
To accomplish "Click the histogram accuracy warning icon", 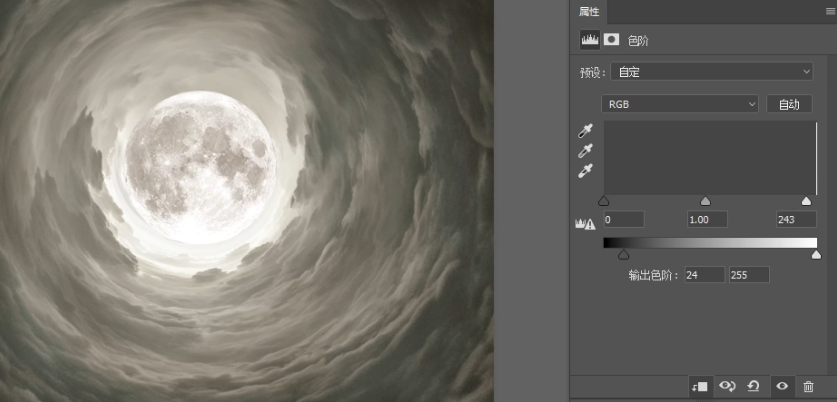I will 585,224.
